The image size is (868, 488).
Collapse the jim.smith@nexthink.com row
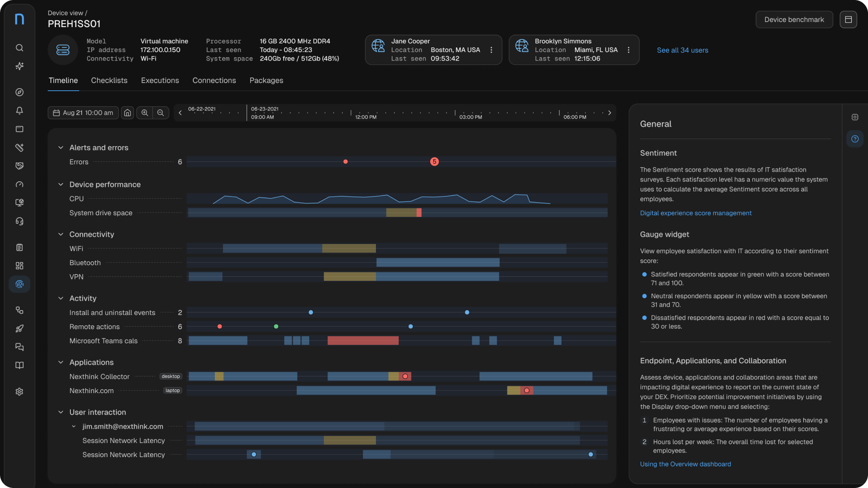pyautogui.click(x=74, y=427)
